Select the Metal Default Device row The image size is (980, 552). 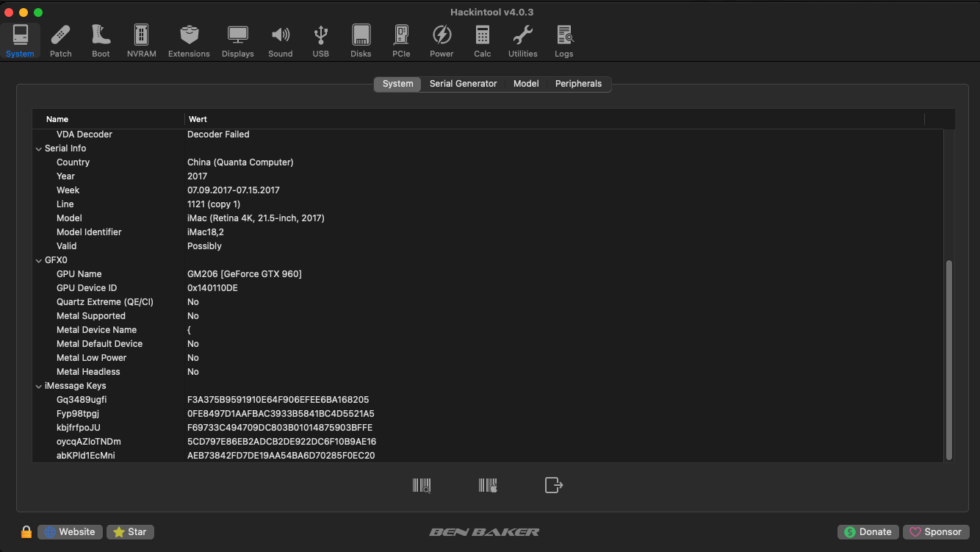488,344
